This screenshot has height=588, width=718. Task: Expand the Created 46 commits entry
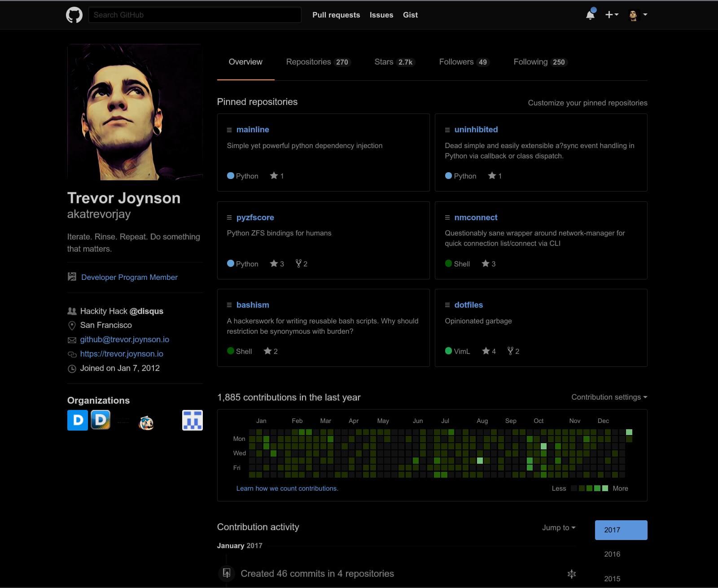(572, 574)
